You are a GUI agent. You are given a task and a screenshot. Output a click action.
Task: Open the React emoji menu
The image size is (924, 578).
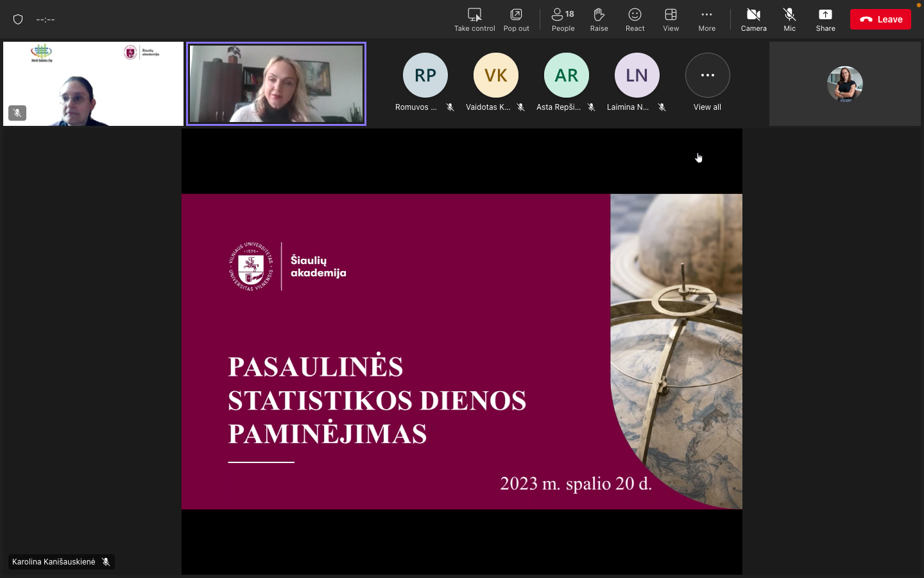click(635, 19)
